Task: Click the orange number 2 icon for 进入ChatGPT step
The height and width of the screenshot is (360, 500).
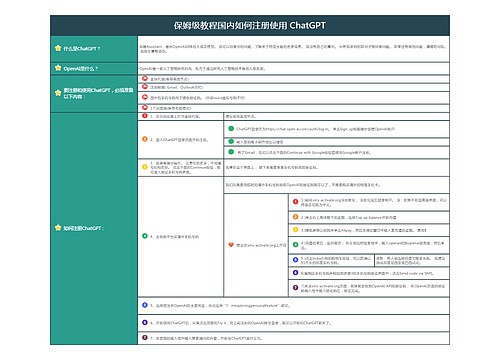Action: 145,139
